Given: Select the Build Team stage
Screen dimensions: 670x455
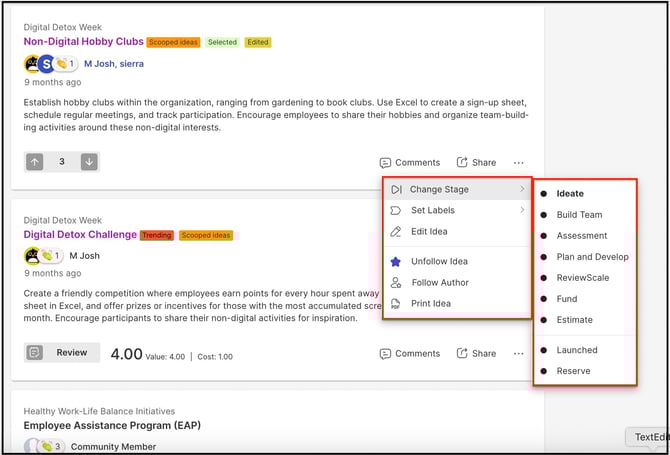Looking at the screenshot, I should [x=579, y=215].
